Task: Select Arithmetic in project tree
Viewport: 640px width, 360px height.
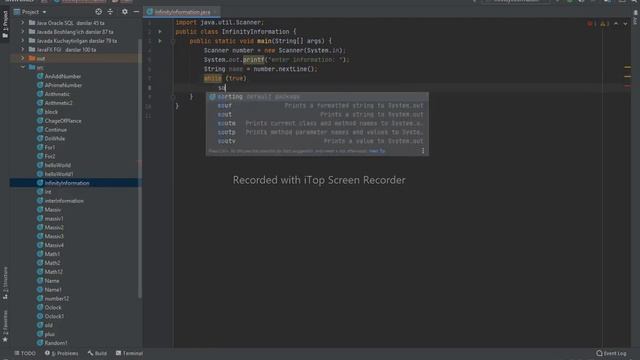Action: [x=57, y=94]
